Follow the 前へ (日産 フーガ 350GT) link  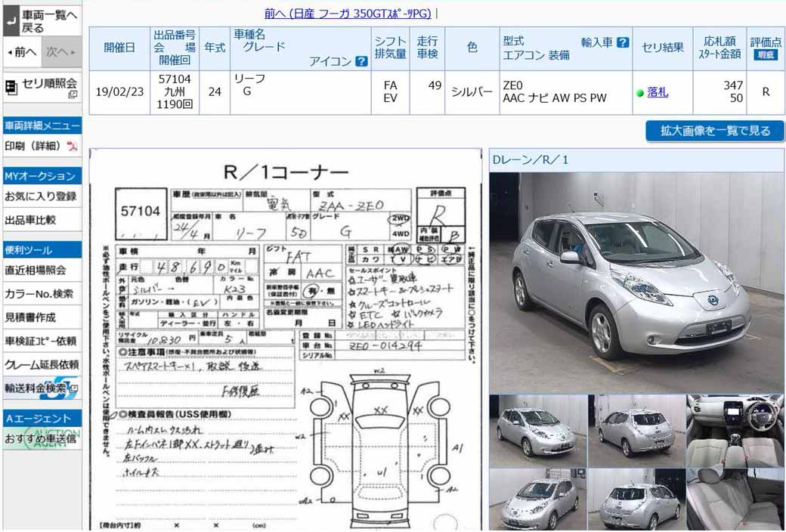tap(348, 14)
